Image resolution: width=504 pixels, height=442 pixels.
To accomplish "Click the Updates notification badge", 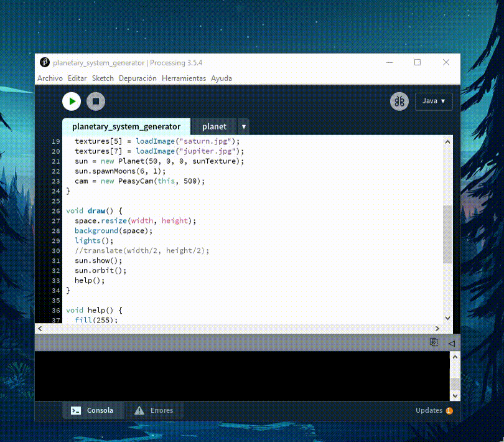I will click(449, 411).
